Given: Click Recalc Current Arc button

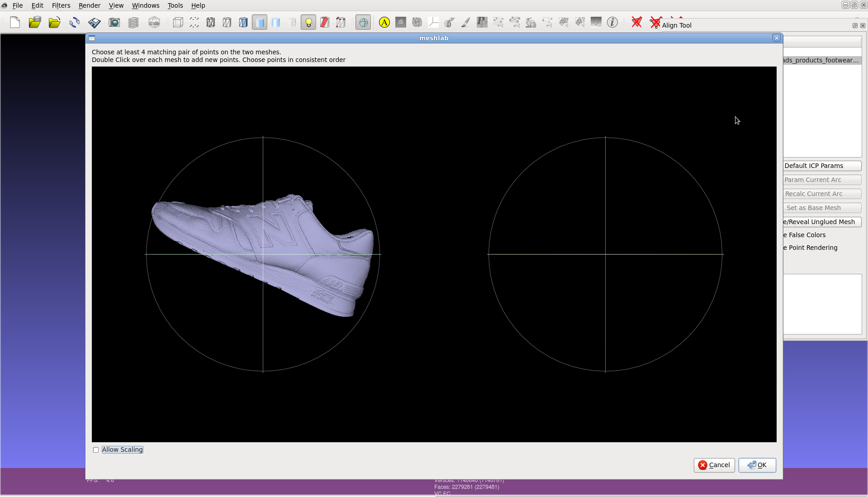Looking at the screenshot, I should tap(822, 194).
